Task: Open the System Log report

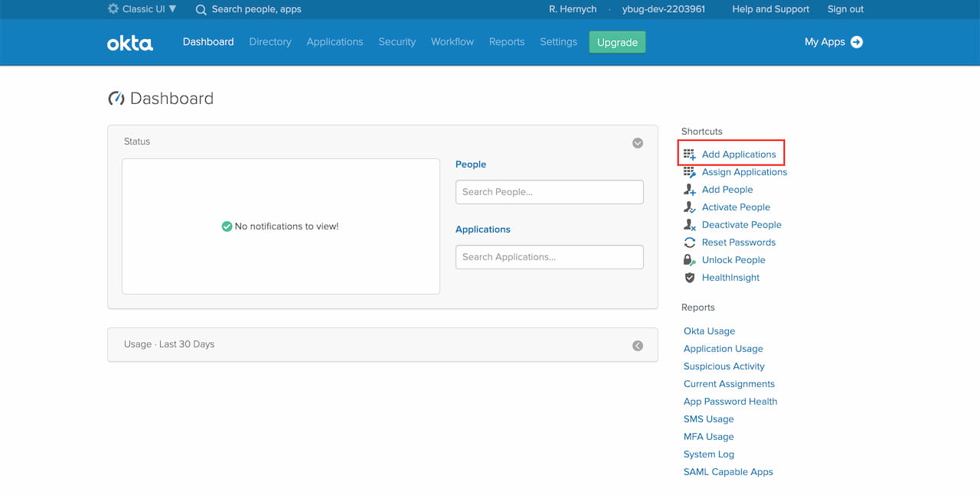Action: [709, 454]
